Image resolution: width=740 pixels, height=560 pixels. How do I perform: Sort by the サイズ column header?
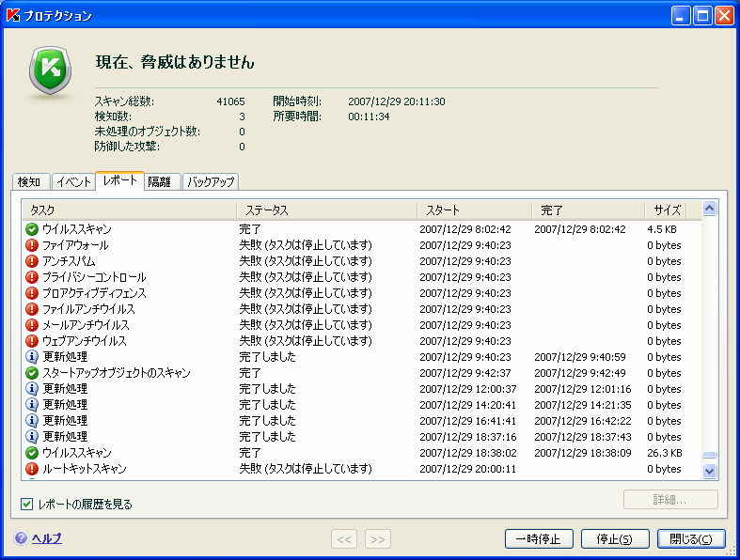pyautogui.click(x=667, y=210)
